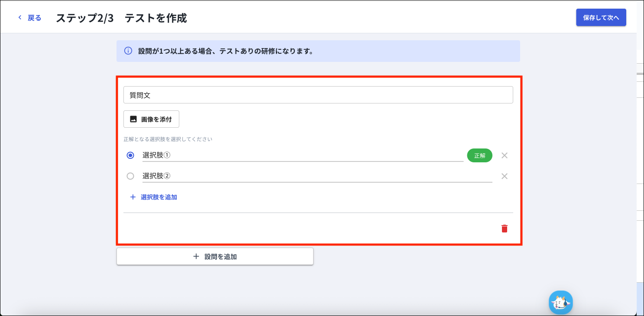Go back via the 戻る link
644x316 pixels.
(x=34, y=18)
